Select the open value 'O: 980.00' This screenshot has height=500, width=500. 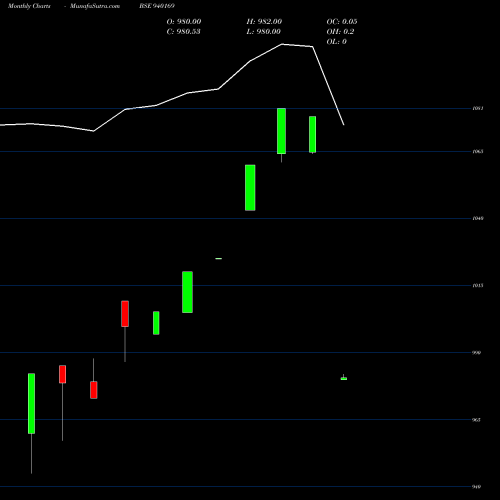[x=184, y=22]
